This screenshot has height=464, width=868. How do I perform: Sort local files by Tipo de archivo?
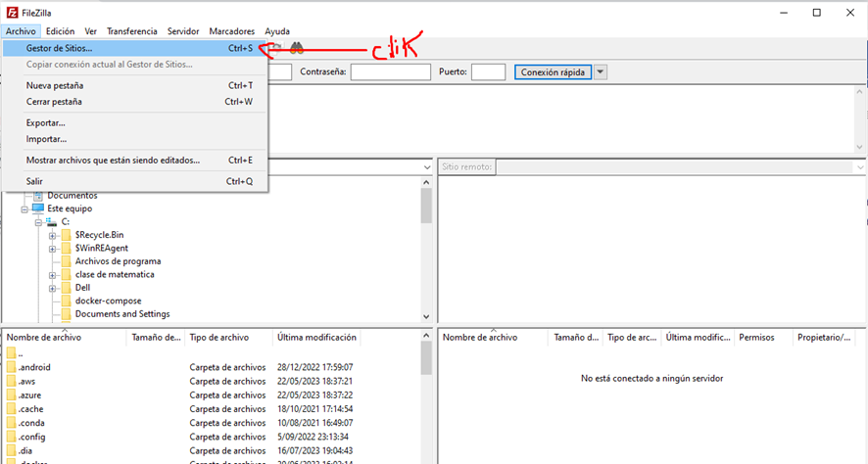click(228, 338)
